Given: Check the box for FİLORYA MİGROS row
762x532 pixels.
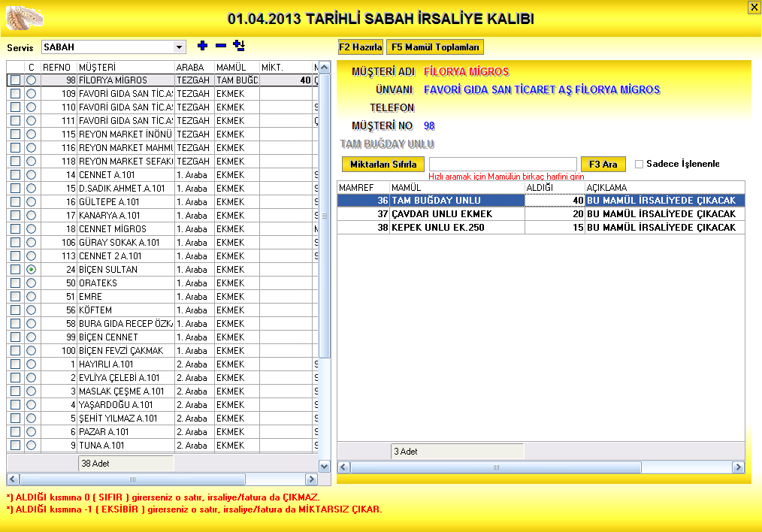Looking at the screenshot, I should coord(15,80).
